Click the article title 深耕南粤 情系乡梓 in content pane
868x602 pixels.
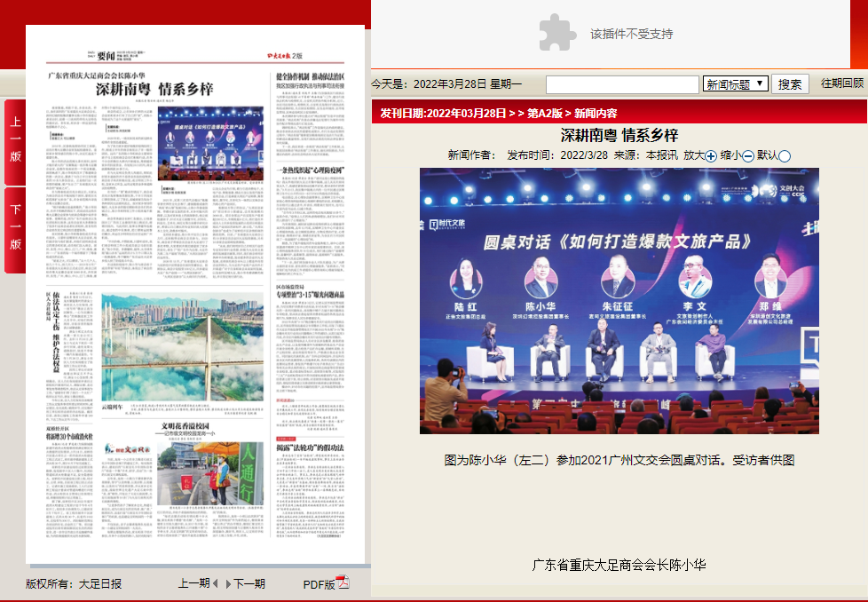pyautogui.click(x=619, y=135)
